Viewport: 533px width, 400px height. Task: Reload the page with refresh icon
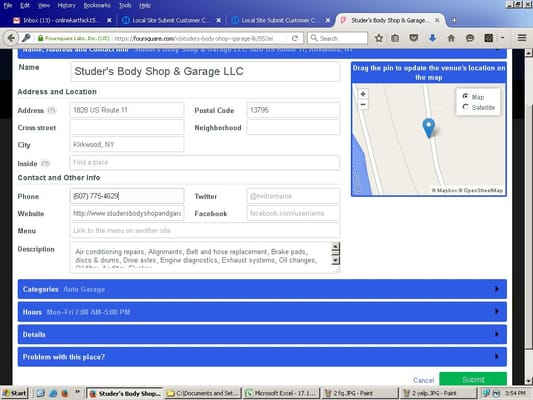295,38
